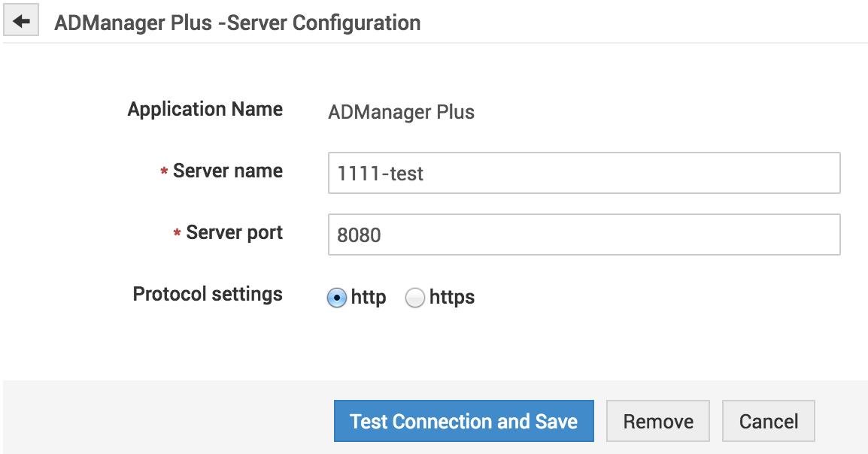Focus the Server name input field
Viewport: 868px width, 454px height.
point(584,174)
